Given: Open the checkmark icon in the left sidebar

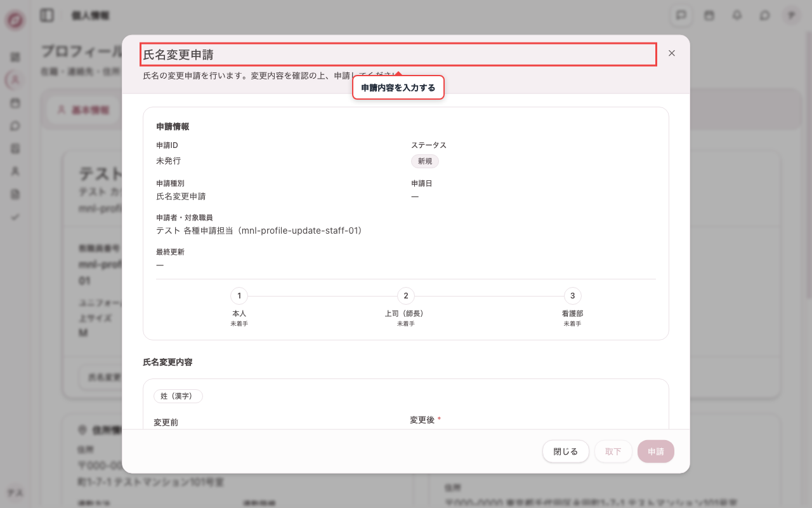Looking at the screenshot, I should click(15, 217).
